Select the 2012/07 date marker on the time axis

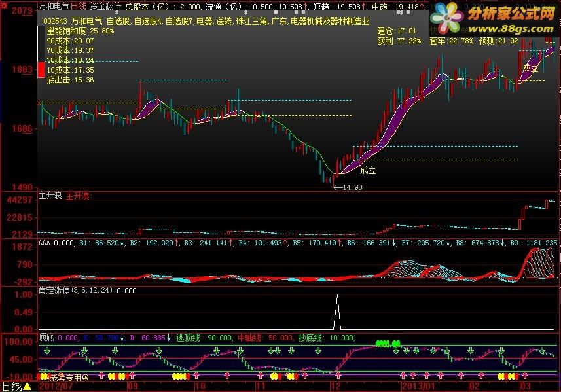tap(56, 386)
